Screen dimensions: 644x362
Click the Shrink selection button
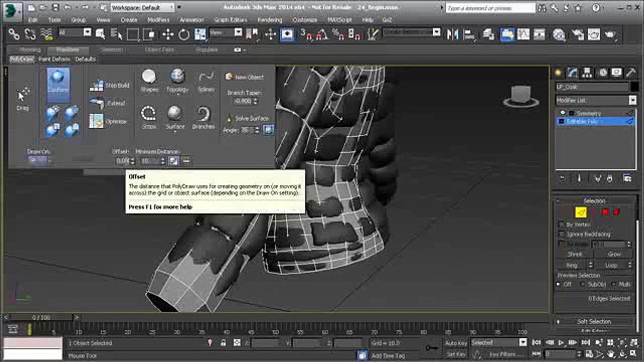pos(575,254)
